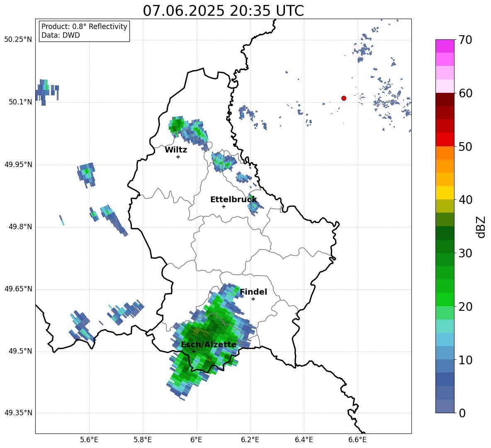
Task: Click the 6.6°E longitude label
Action: [x=357, y=440]
